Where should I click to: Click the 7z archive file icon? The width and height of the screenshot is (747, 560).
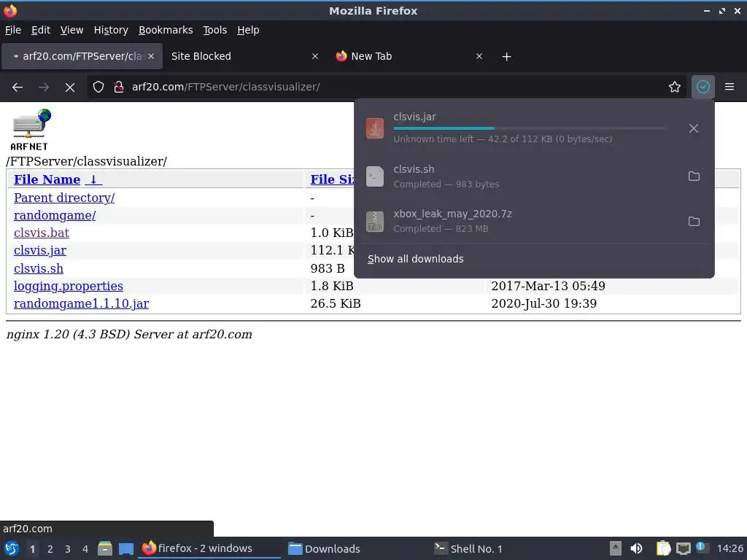click(374, 222)
